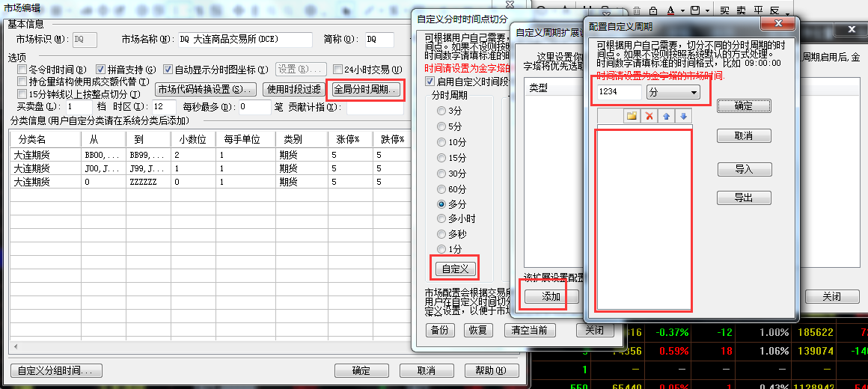The width and height of the screenshot is (868, 389).
Task: Open dropdown arrow beside the square shape icon
Action: [x=707, y=10]
